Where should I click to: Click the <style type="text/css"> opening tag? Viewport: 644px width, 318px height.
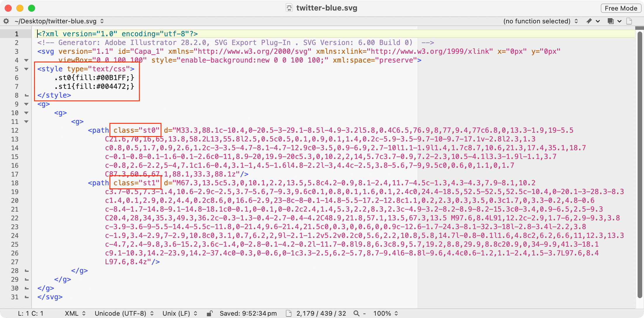[86, 69]
